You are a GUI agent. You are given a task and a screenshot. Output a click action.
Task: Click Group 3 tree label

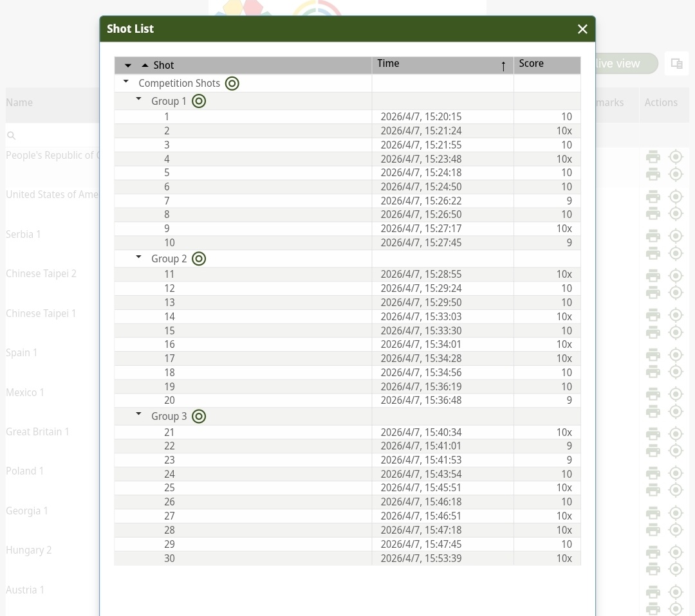coord(169,417)
